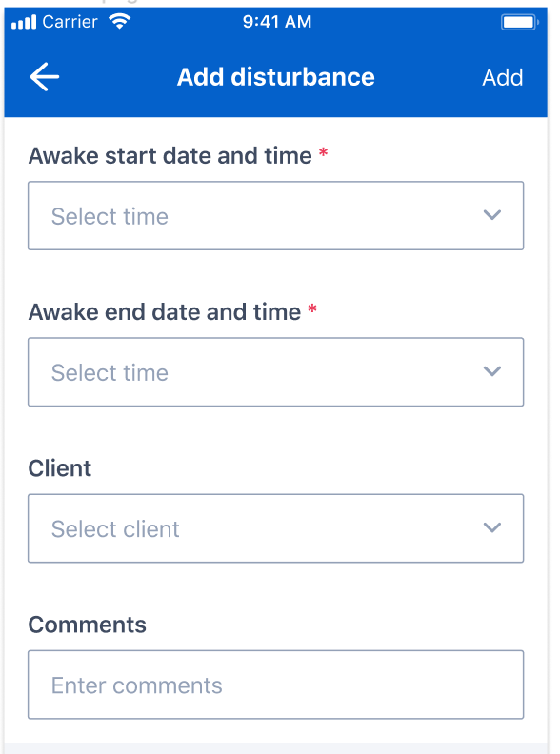The width and height of the screenshot is (560, 754).
Task: Open the Awake start time dropdown field
Action: pyautogui.click(x=275, y=215)
